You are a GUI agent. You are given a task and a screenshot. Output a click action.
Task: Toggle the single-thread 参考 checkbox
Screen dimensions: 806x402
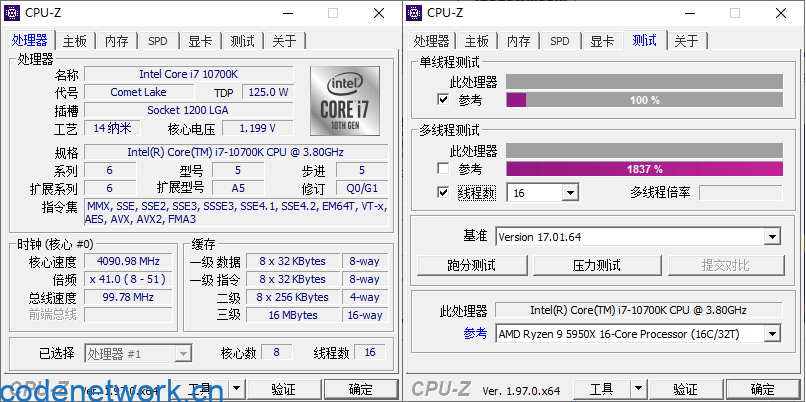[443, 99]
